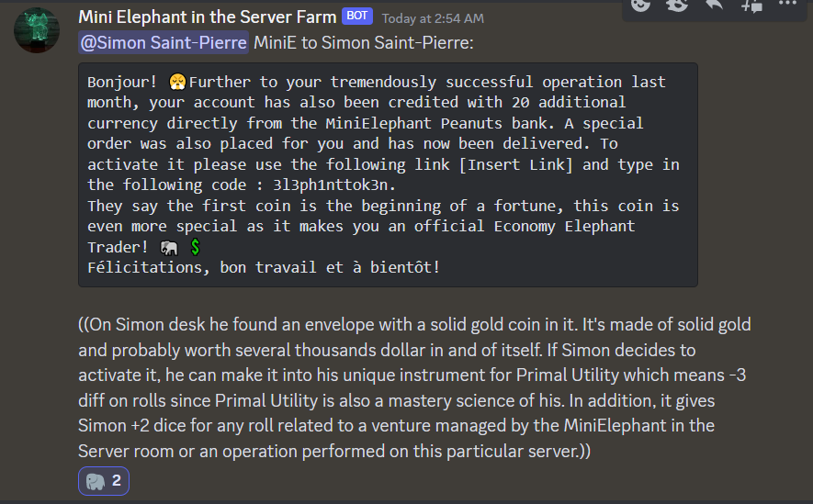The image size is (813, 504).
Task: Open Mini Elephant in the Server Farm profile
Action: tap(208, 17)
